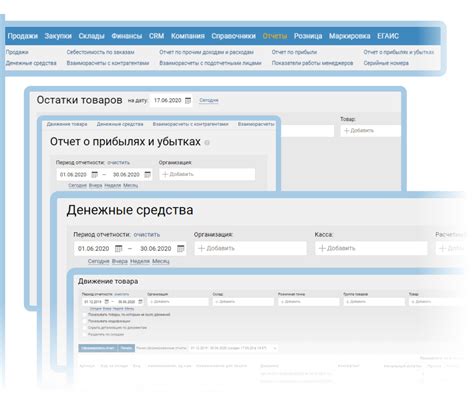This screenshot has height=401, width=474.
Task: Open the Закупки menu
Action: point(58,36)
